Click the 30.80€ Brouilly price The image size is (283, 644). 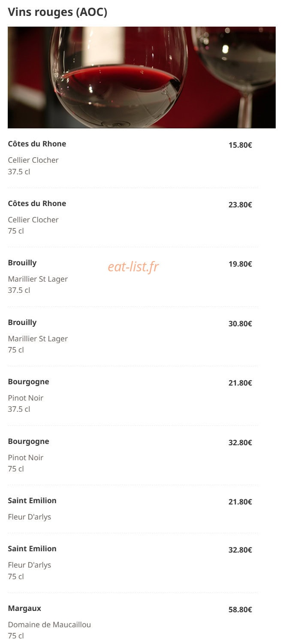[x=240, y=324]
